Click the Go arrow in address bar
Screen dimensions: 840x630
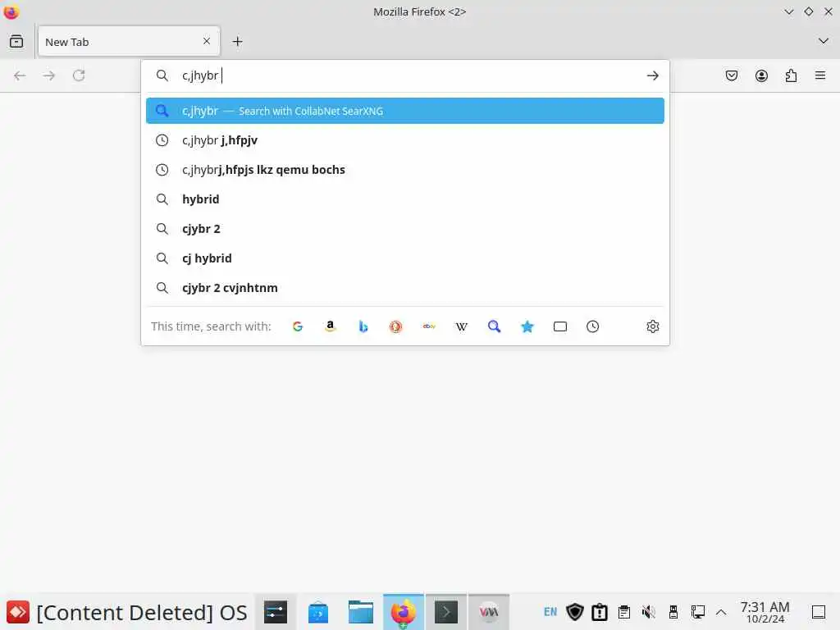(x=652, y=75)
